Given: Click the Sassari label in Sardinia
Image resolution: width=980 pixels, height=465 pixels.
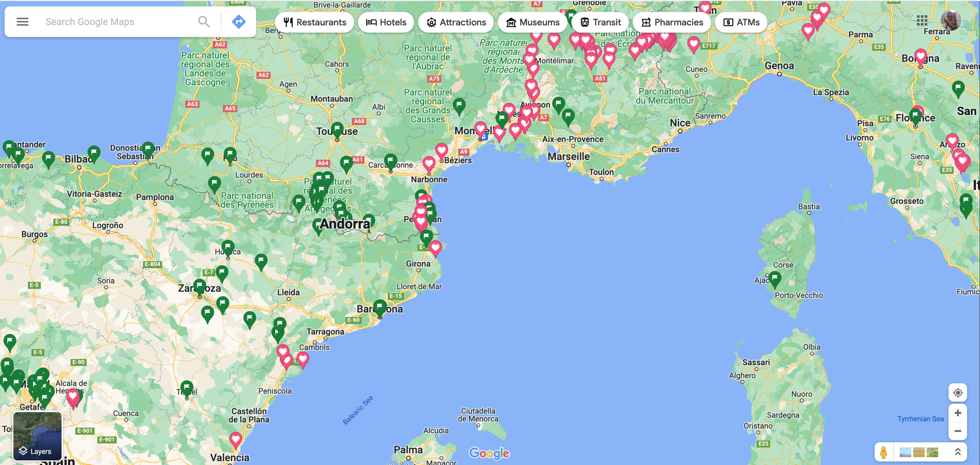Looking at the screenshot, I should [756, 362].
